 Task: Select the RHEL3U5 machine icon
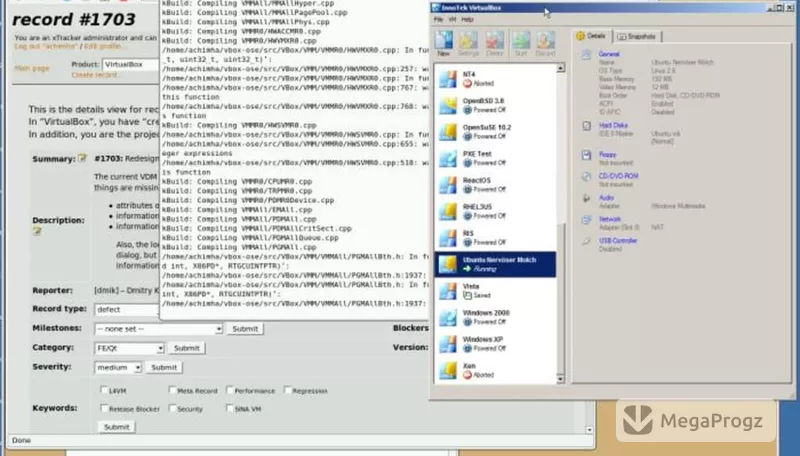[447, 211]
